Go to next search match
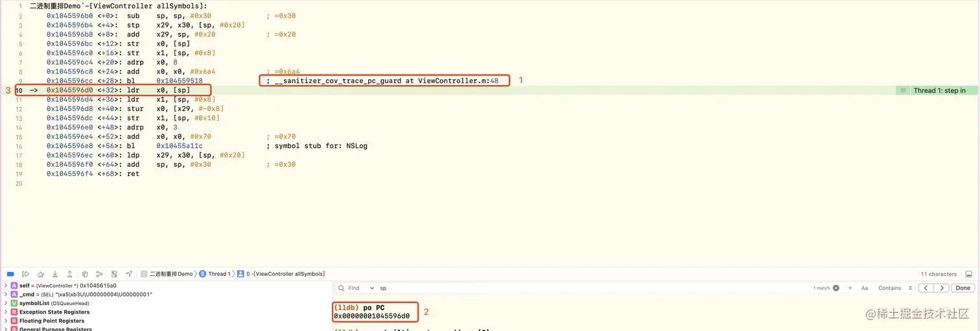Screen dimensions: 980x331 click(x=942, y=288)
